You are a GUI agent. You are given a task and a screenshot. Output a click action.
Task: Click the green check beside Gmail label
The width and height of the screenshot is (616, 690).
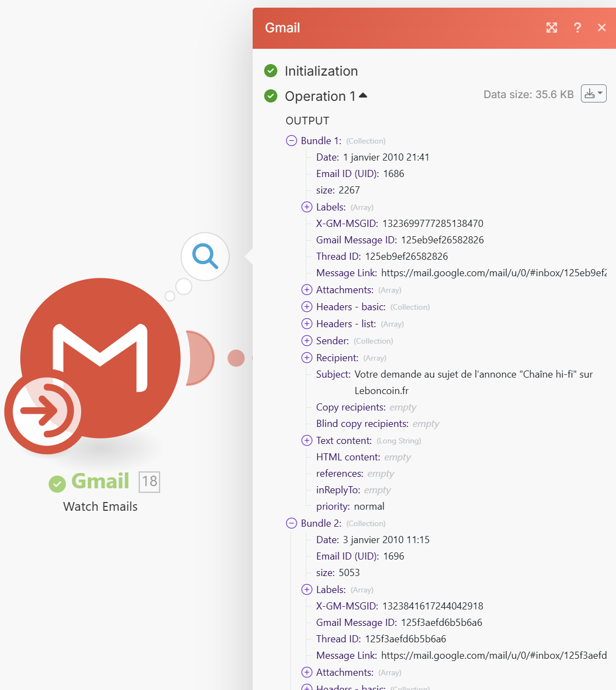click(x=57, y=484)
